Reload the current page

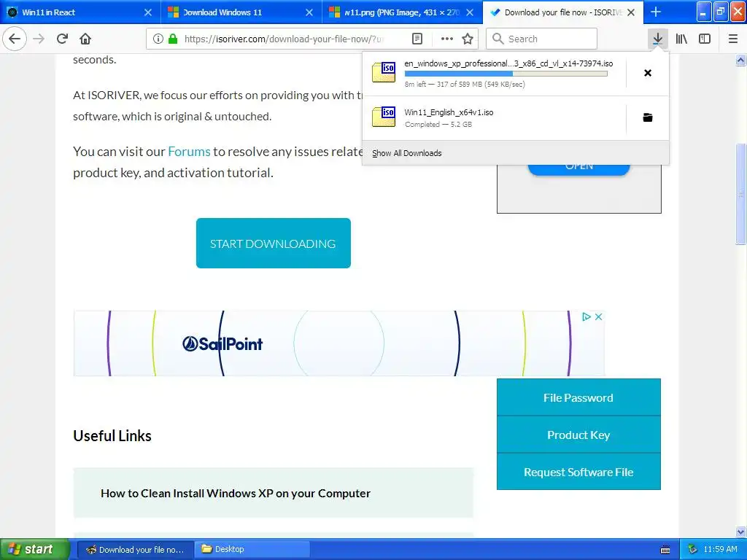62,39
